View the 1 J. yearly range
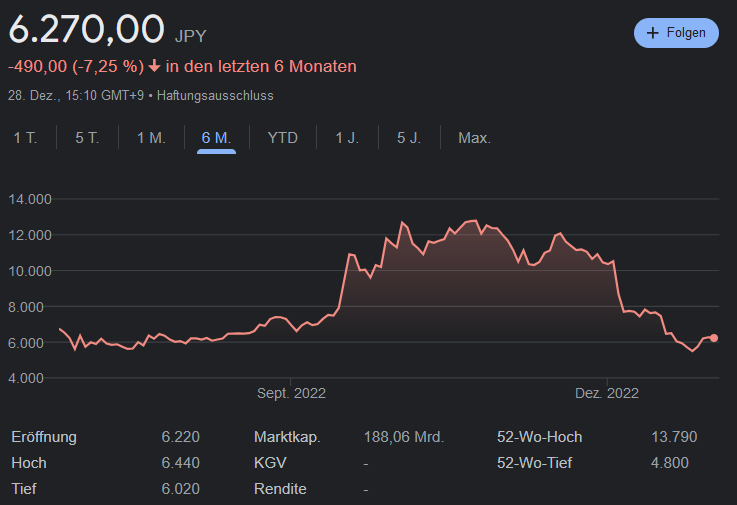This screenshot has width=737, height=505. tap(347, 138)
